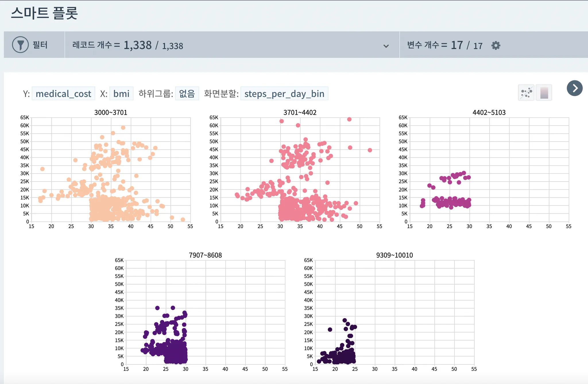Open subgroup selector showing 없음
Image resolution: width=588 pixels, height=384 pixels.
click(187, 94)
